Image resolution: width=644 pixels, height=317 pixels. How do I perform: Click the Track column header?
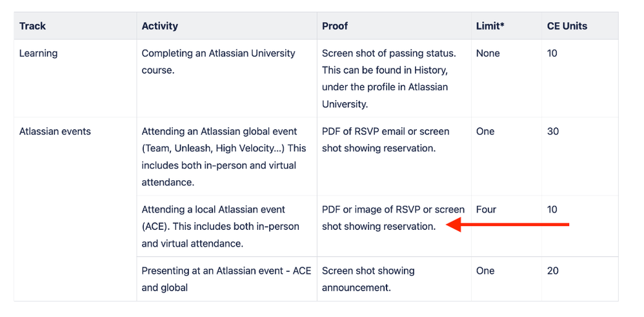[x=32, y=26]
